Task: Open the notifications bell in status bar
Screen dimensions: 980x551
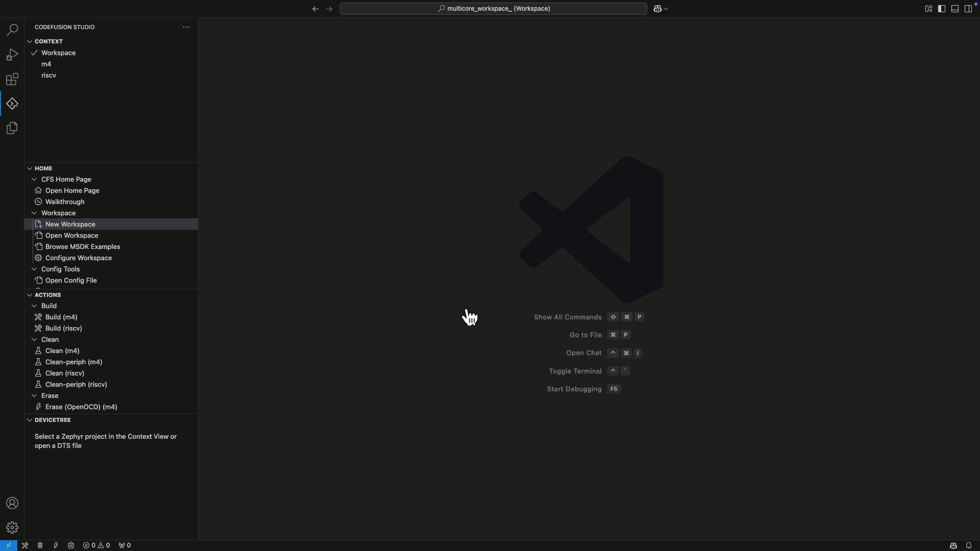Action: point(968,545)
